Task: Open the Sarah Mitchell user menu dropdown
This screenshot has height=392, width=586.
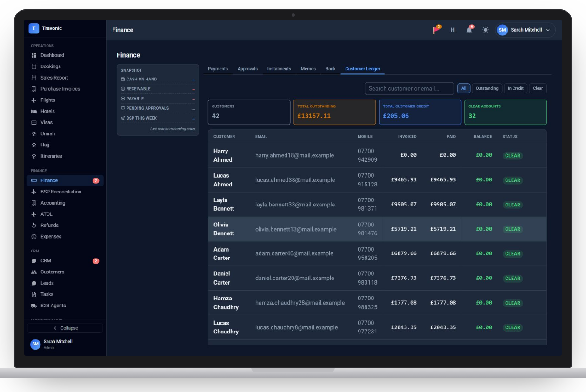Action: (x=526, y=30)
